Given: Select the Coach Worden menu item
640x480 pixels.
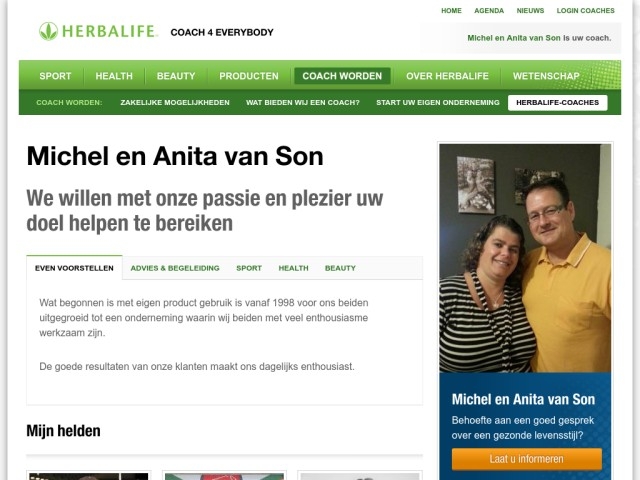Looking at the screenshot, I should click(x=342, y=76).
